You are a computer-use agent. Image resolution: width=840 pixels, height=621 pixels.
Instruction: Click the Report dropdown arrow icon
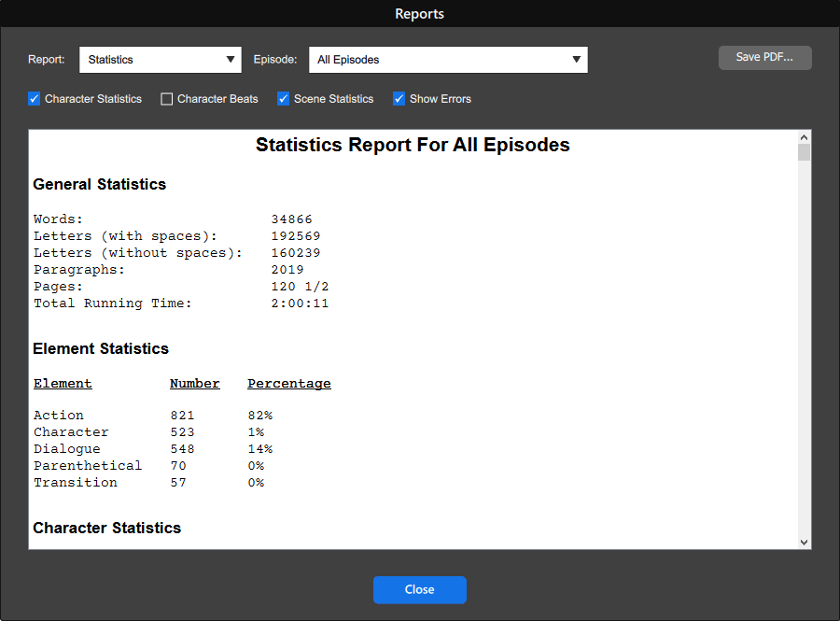231,59
